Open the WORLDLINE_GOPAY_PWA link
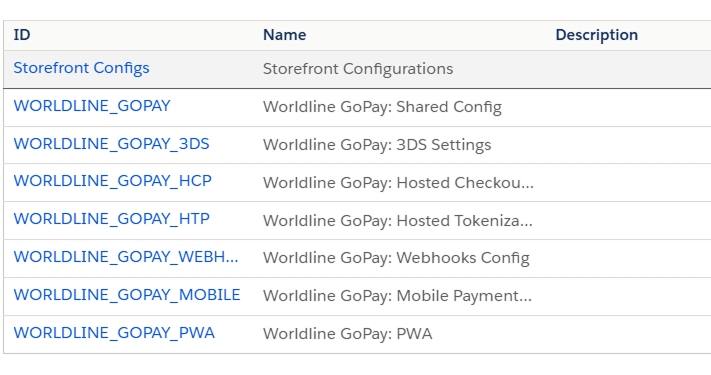Image resolution: width=711 pixels, height=375 pixels. [x=114, y=333]
